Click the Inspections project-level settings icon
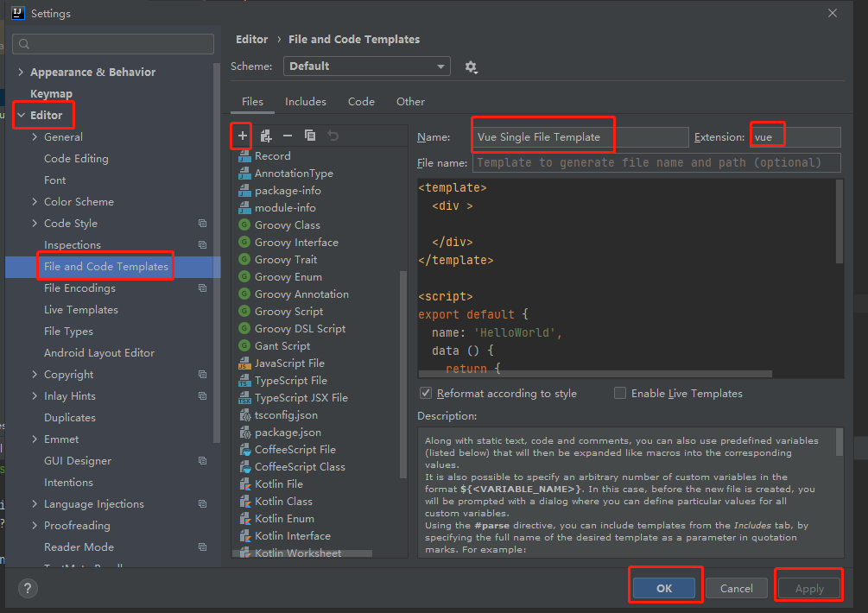 (x=203, y=244)
